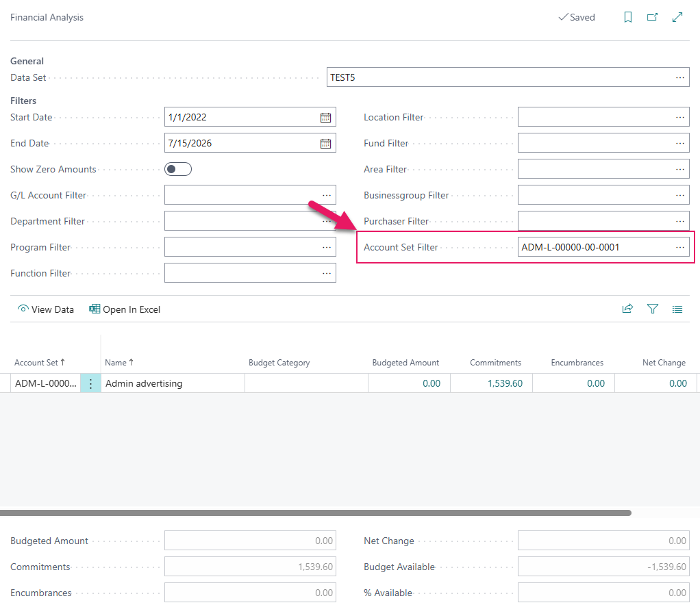This screenshot has height=605, width=700.
Task: Click Encumbrances column header
Action: point(577,363)
